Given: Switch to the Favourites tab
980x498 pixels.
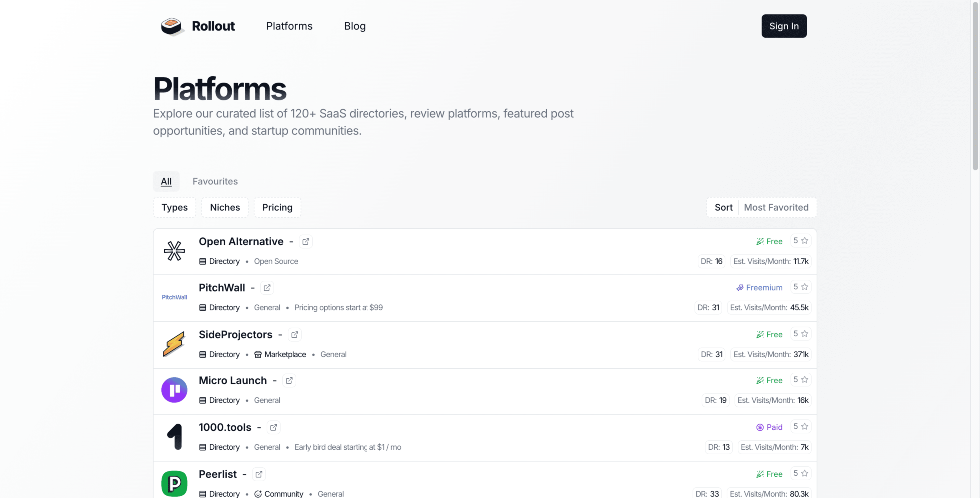Looking at the screenshot, I should [215, 182].
